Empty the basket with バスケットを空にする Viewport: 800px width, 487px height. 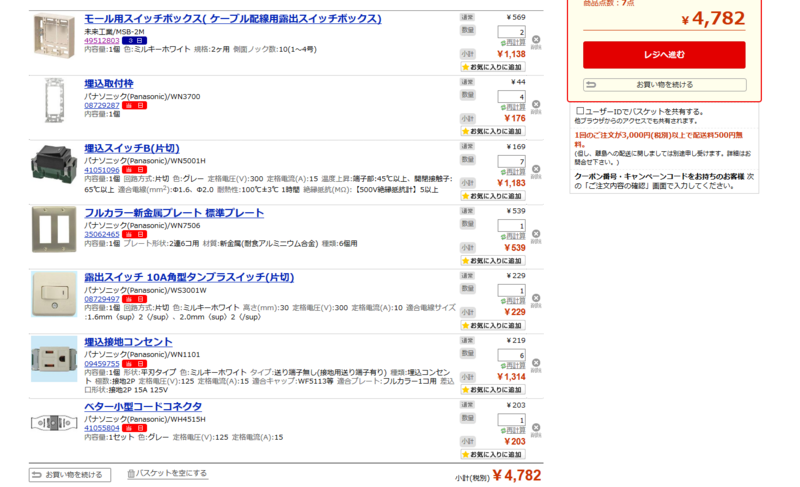coord(167,473)
